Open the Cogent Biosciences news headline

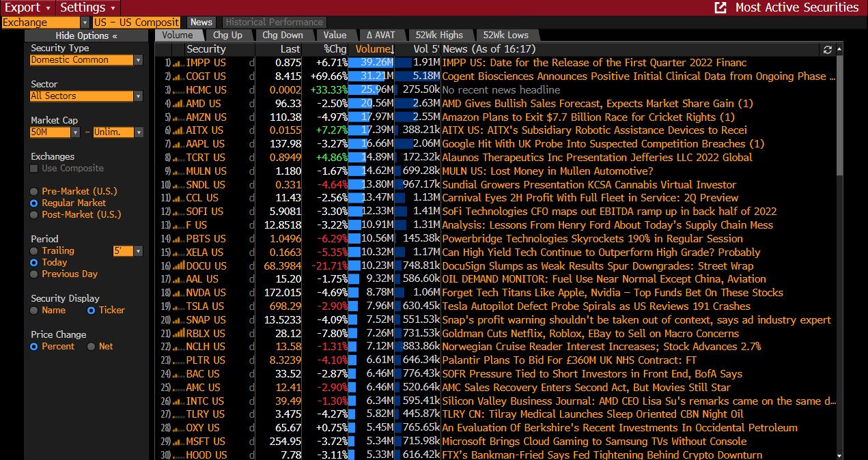pyautogui.click(x=634, y=76)
